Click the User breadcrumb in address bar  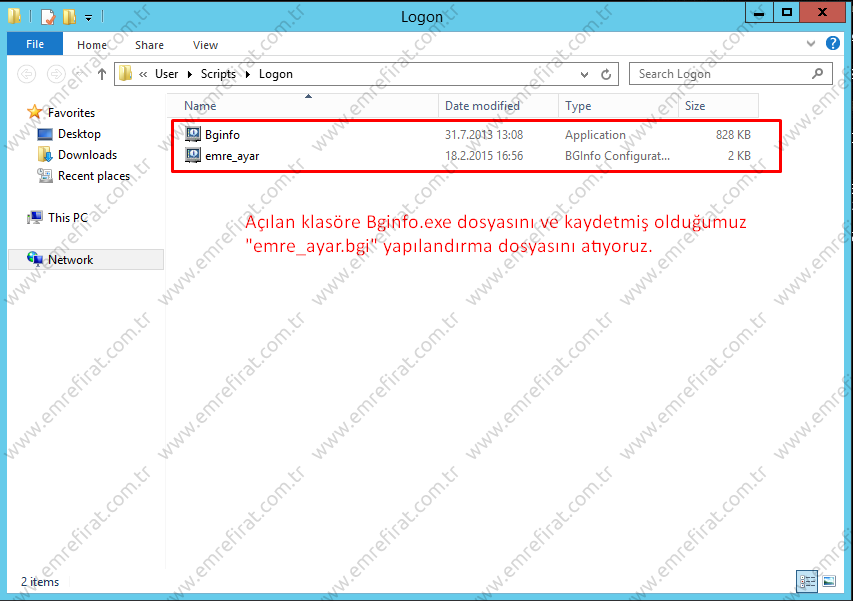pyautogui.click(x=166, y=74)
